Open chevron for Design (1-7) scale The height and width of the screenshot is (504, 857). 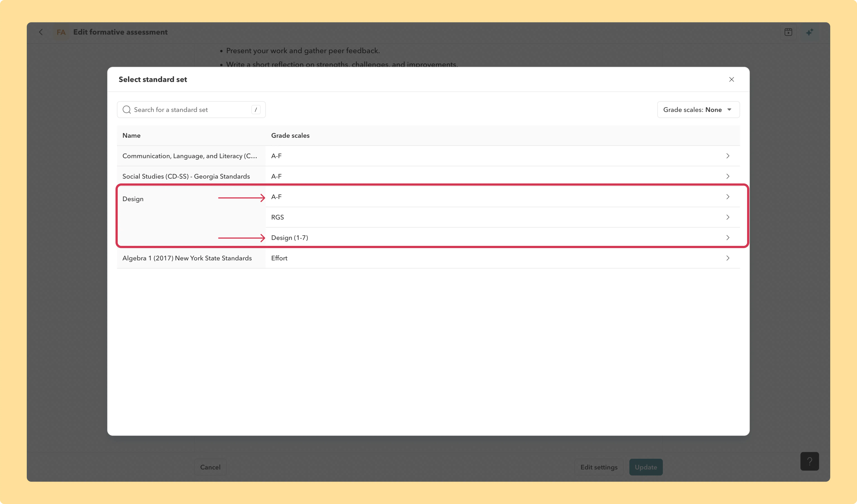pos(728,238)
